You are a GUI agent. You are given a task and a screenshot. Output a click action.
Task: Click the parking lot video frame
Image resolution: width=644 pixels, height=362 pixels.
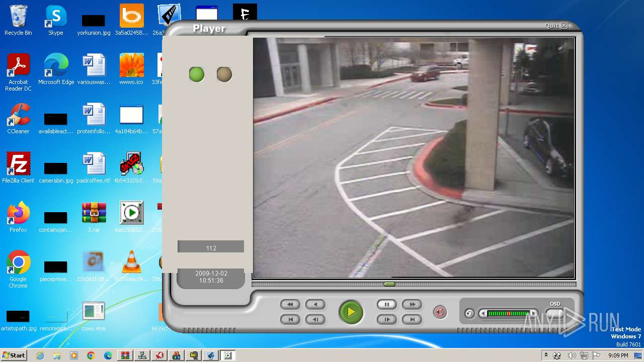[x=414, y=157]
